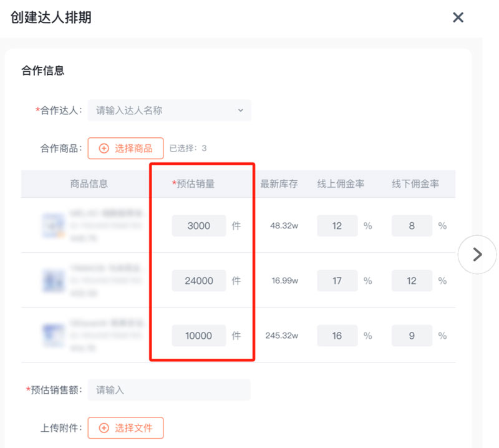Click the 线下佣金率 field showing 9

click(x=412, y=336)
